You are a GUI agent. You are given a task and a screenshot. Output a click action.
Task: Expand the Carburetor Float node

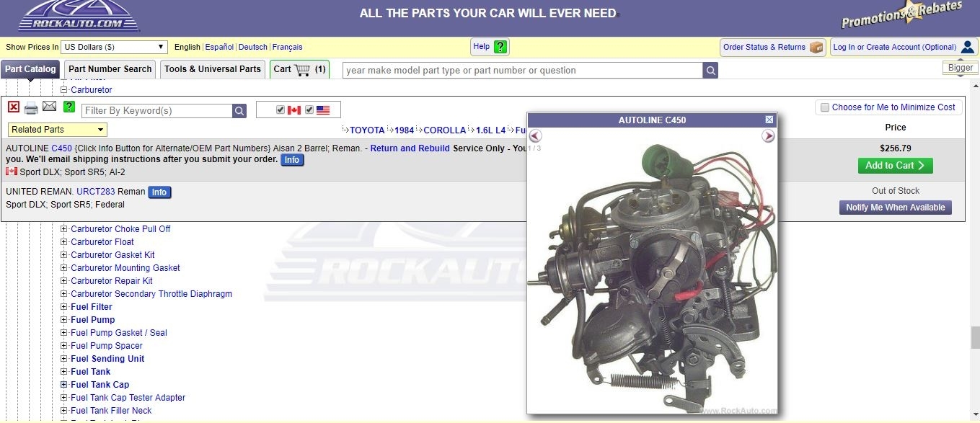click(63, 242)
